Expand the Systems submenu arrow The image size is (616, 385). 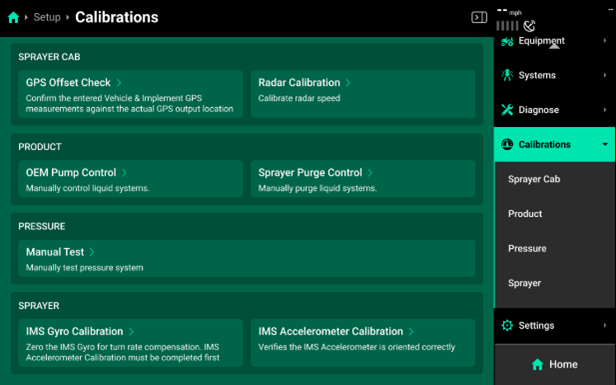(x=605, y=75)
